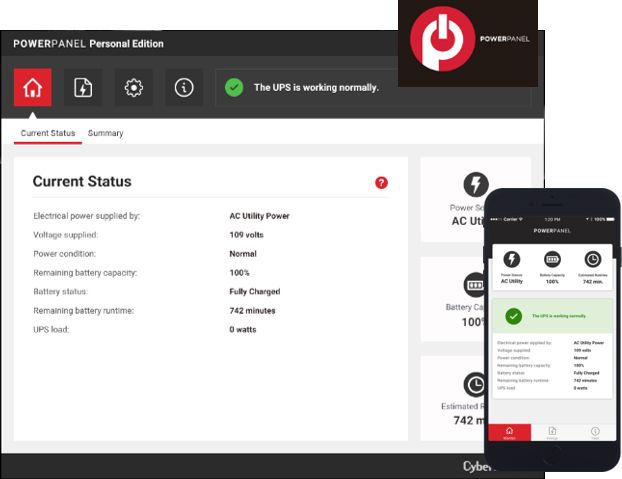Image resolution: width=622 pixels, height=479 pixels.
Task: Click the '109 volts' value
Action: click(246, 235)
